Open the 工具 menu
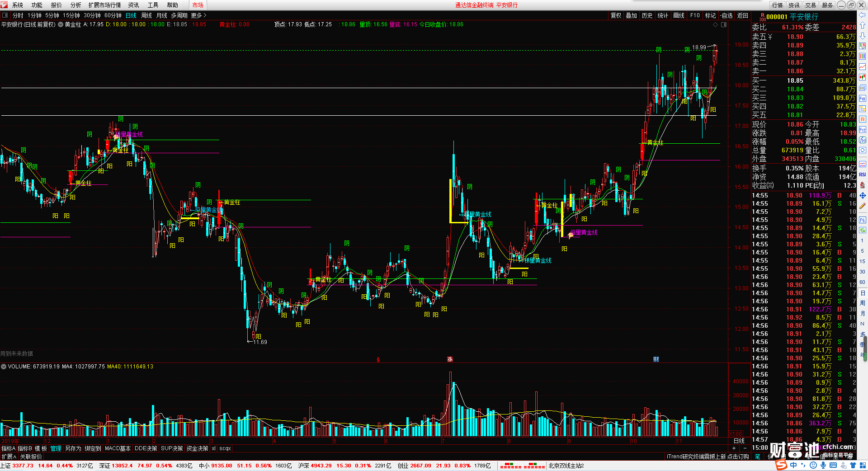The image size is (868, 471). (x=153, y=5)
